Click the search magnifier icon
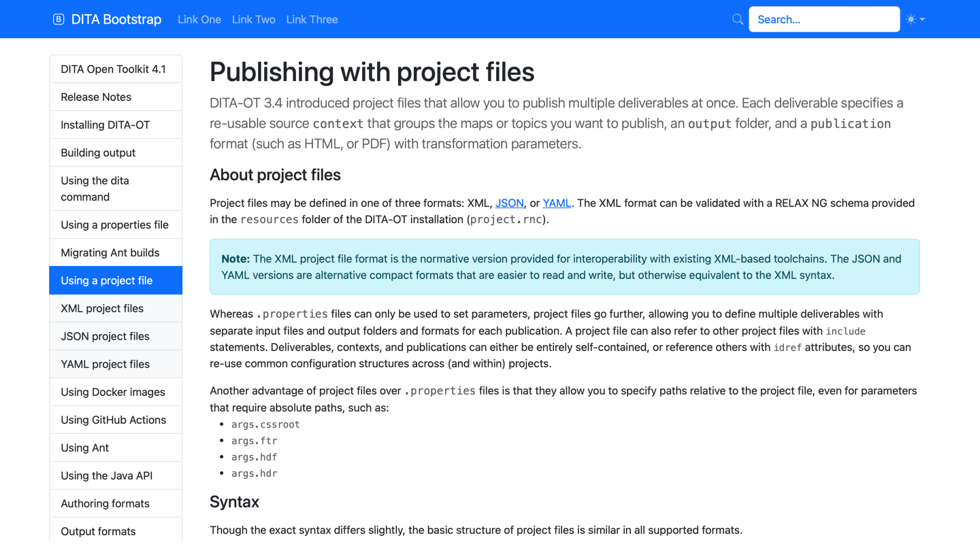 738,19
